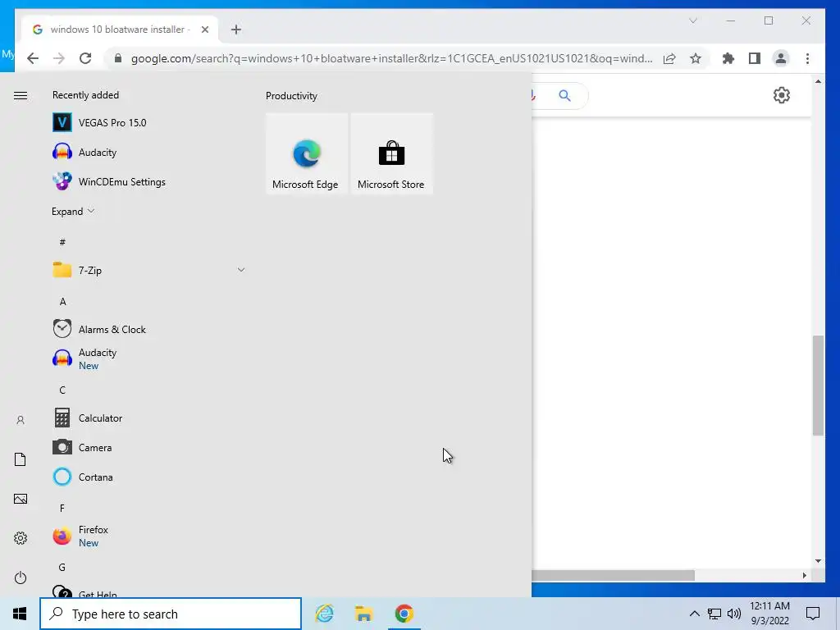Click the Chrome vertical scrollbar thumb
The height and width of the screenshot is (630, 840).
point(818,386)
